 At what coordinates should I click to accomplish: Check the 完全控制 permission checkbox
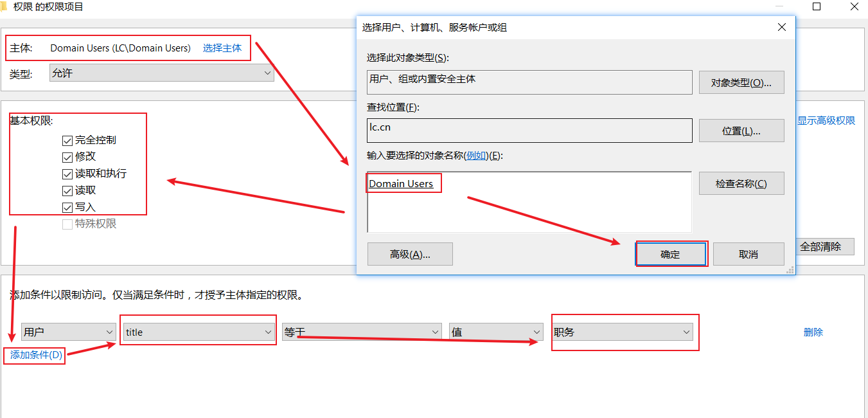coord(67,140)
